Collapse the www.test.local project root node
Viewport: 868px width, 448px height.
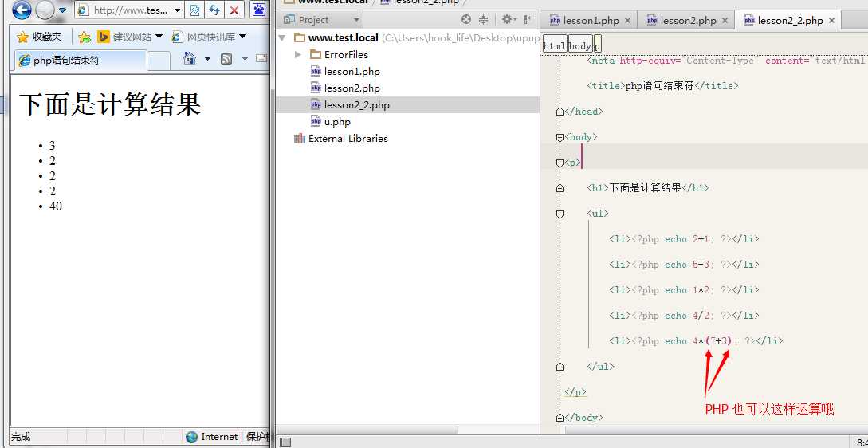pyautogui.click(x=283, y=38)
